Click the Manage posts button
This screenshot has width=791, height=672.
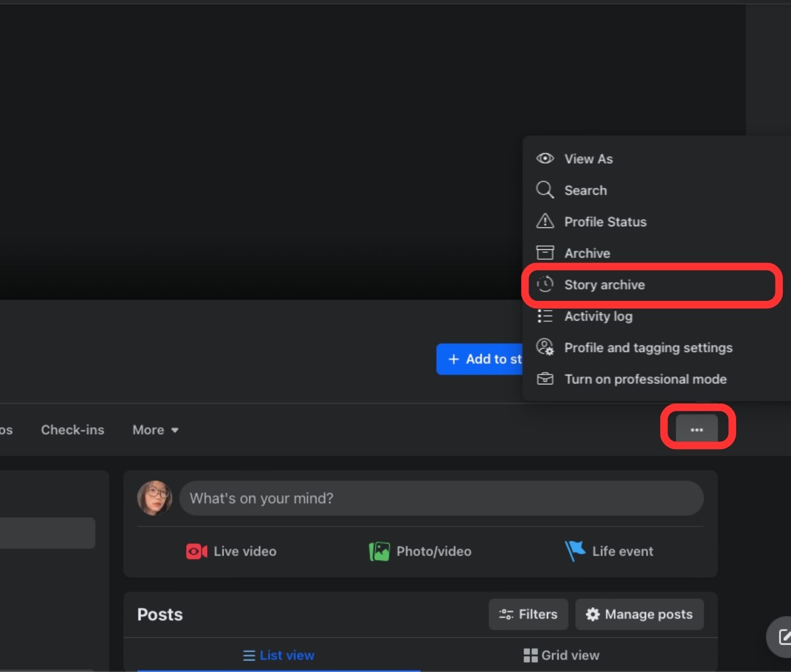639,614
